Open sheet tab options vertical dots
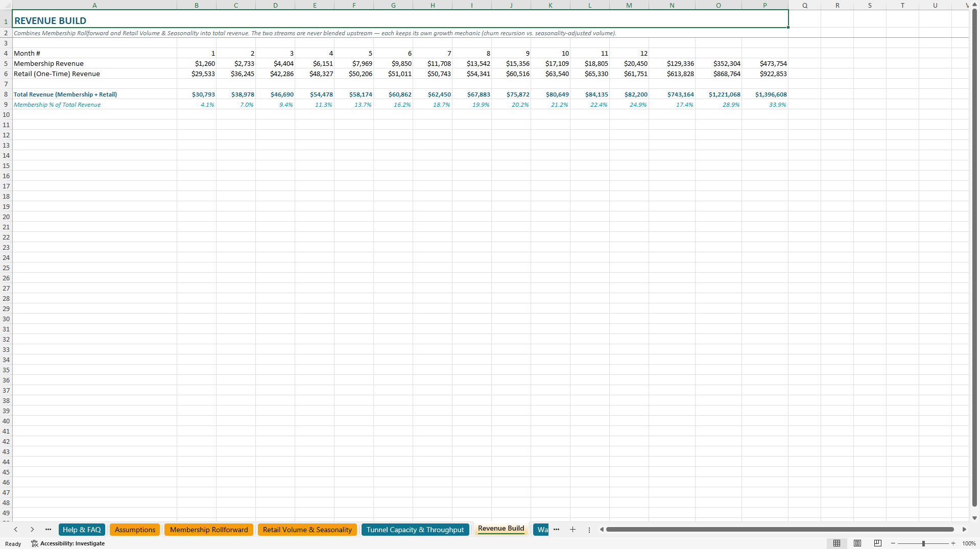Image resolution: width=980 pixels, height=549 pixels. point(589,530)
